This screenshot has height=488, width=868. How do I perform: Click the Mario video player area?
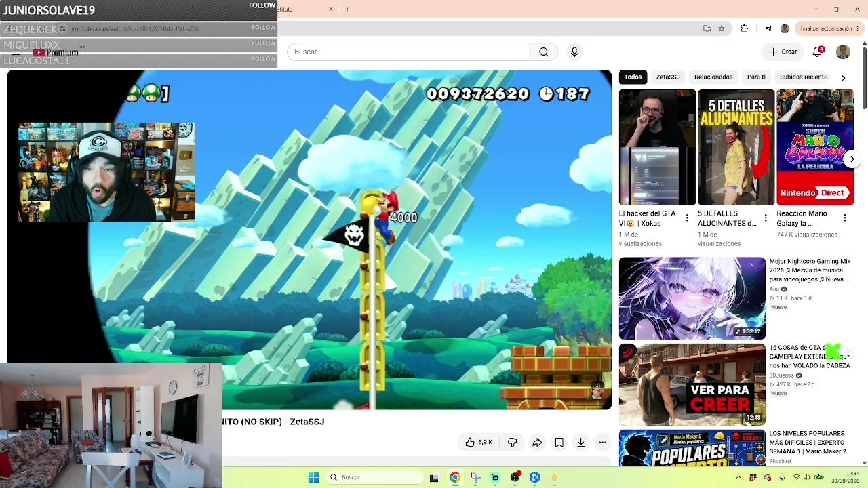pos(309,240)
